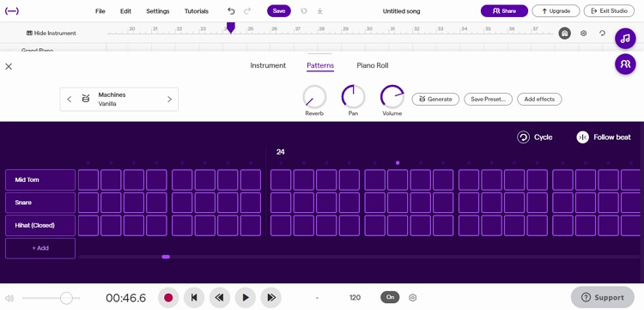This screenshot has height=310, width=644.
Task: Select the Mid Tom drum row label
Action: pyautogui.click(x=40, y=179)
